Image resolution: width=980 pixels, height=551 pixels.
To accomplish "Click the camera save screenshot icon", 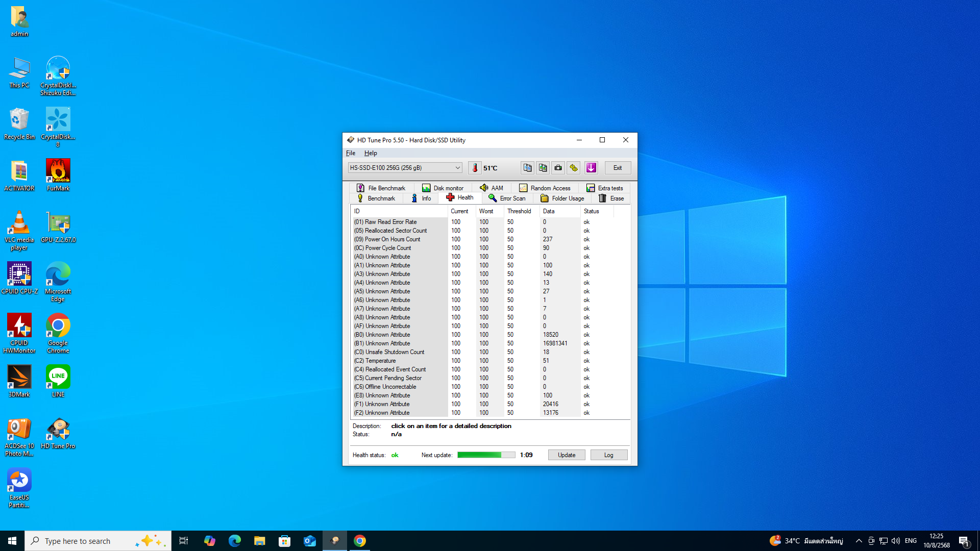I will click(x=558, y=168).
